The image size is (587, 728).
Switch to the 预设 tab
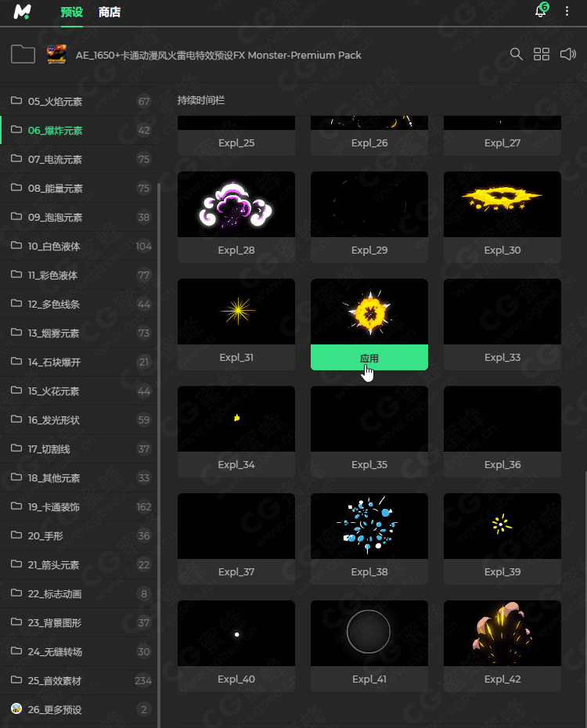point(71,12)
